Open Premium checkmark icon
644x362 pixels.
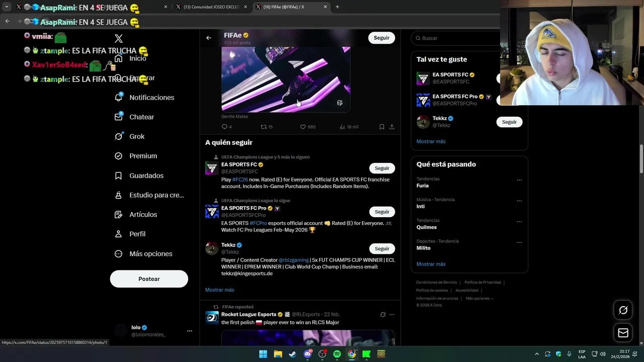coord(119,156)
